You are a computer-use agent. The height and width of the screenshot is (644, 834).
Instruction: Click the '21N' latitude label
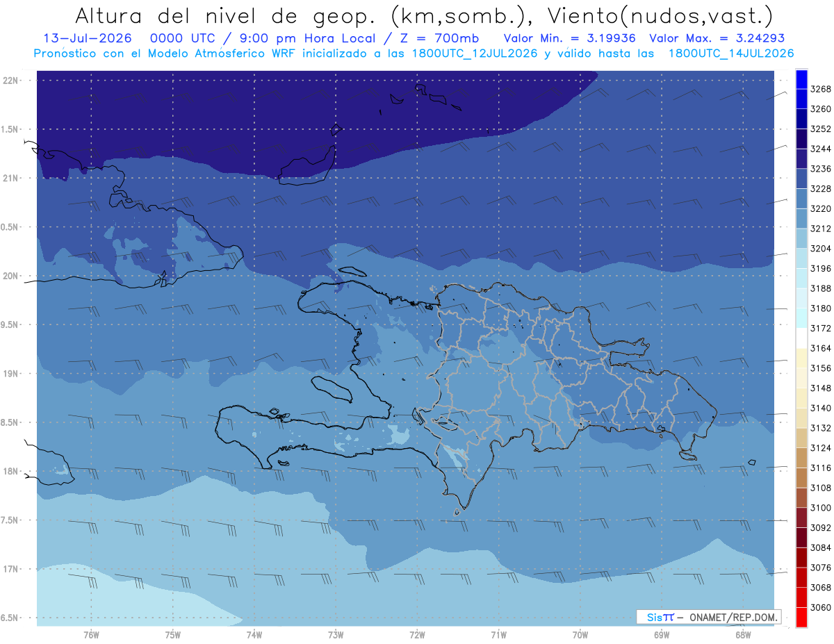[x=11, y=179]
